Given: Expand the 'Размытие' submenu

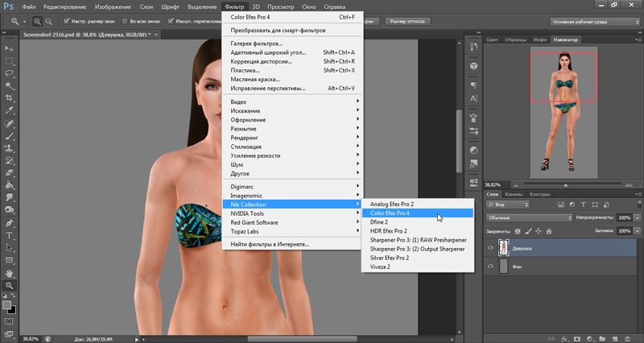Looking at the screenshot, I should tap(292, 129).
